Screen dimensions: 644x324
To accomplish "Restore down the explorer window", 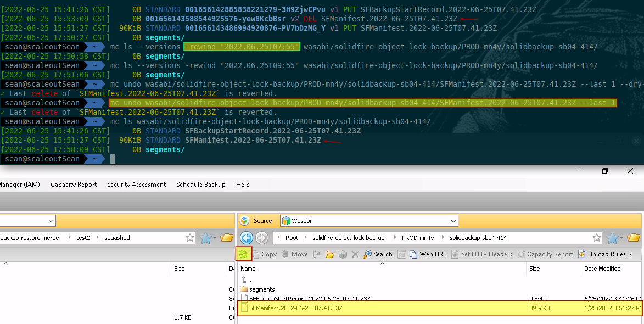I will point(604,171).
